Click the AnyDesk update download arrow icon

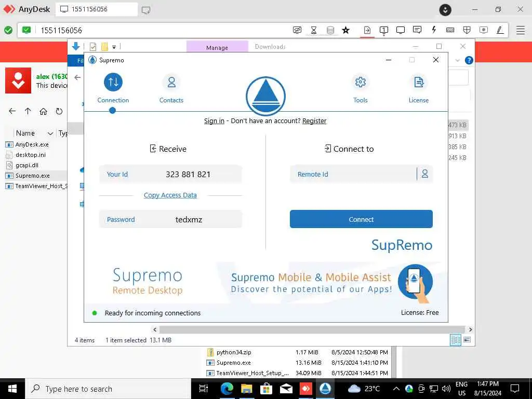click(x=445, y=10)
